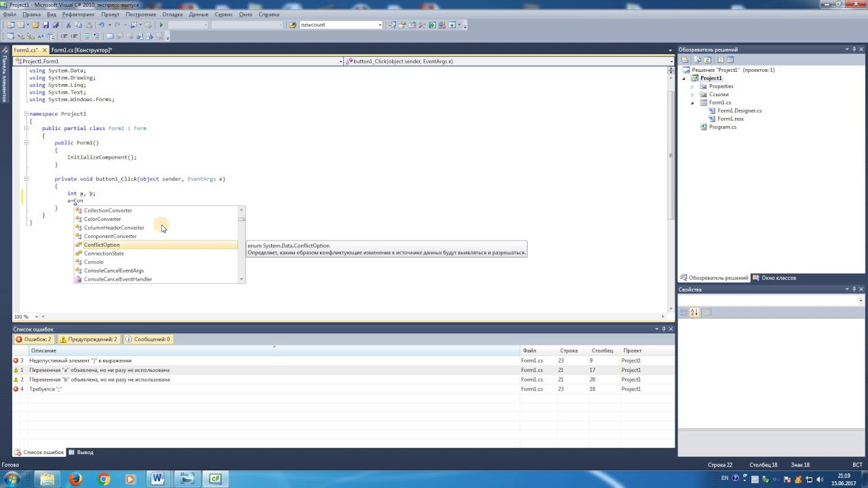Toggle the Предупреждений: 2 warnings filter

coord(88,339)
